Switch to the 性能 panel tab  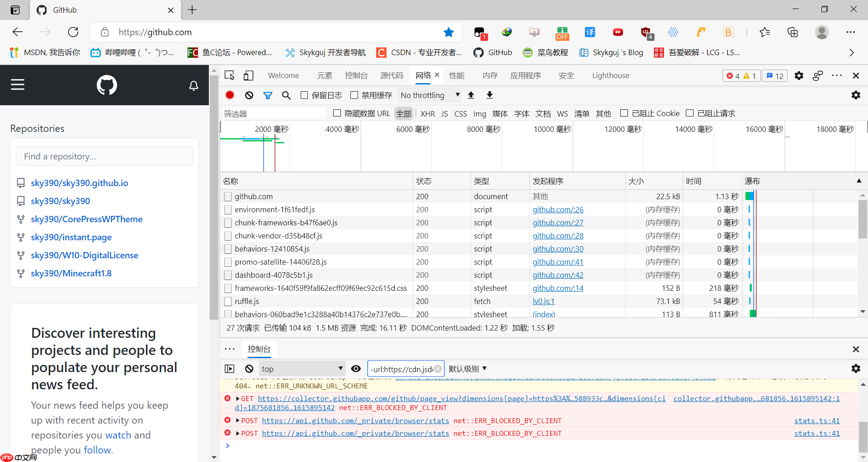457,75
